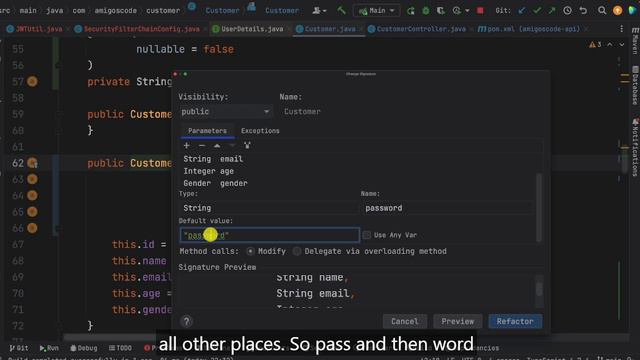
Task: Click the previous highlighted error arrow
Action: pyautogui.click(x=610, y=44)
